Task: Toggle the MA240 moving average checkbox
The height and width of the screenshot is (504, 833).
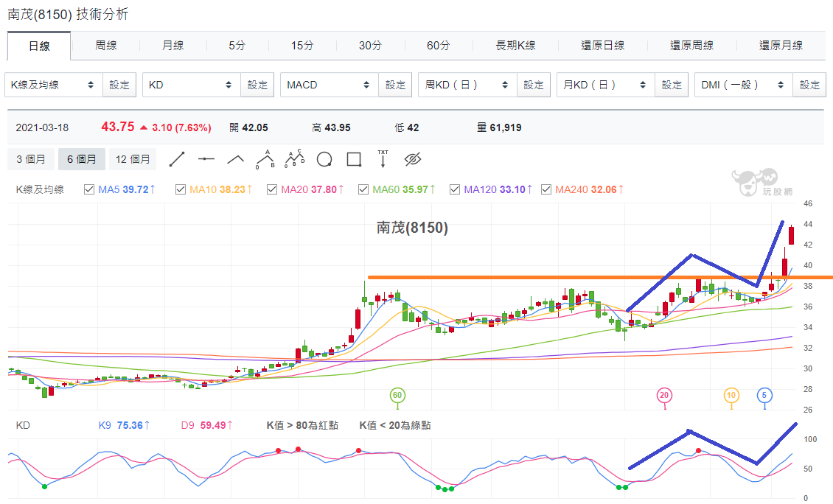Action: pyautogui.click(x=546, y=189)
